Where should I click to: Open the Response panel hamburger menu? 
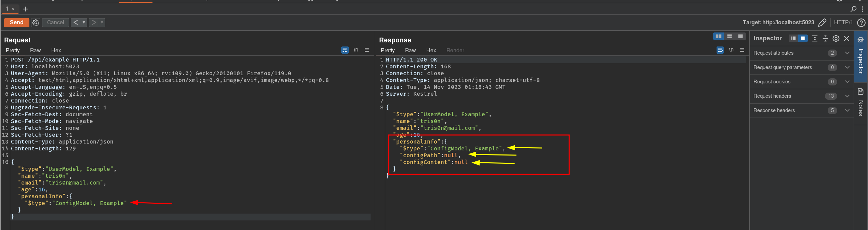[x=742, y=50]
